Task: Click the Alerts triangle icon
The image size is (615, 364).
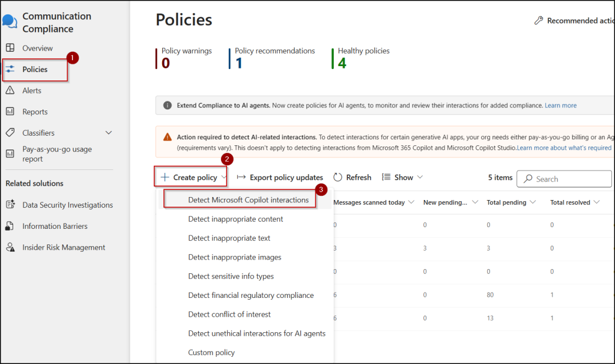Action: pos(10,90)
